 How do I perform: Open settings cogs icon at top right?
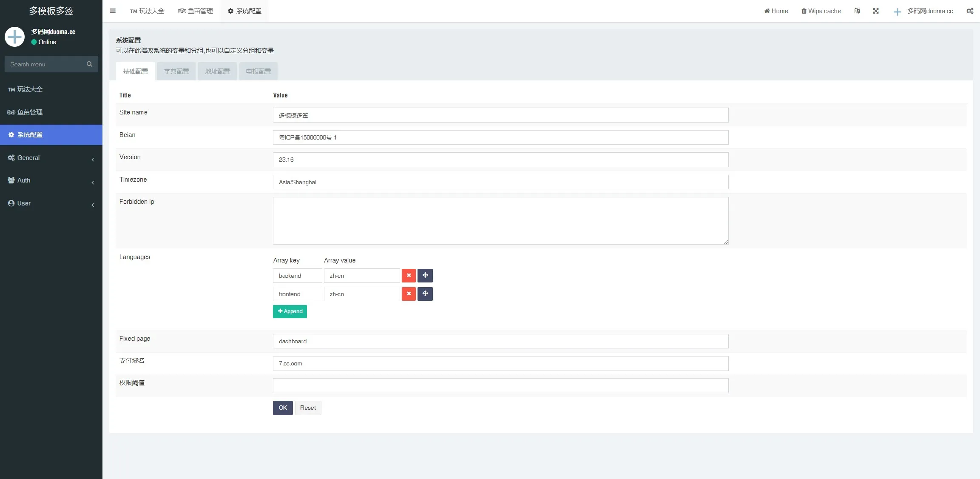[x=970, y=11]
